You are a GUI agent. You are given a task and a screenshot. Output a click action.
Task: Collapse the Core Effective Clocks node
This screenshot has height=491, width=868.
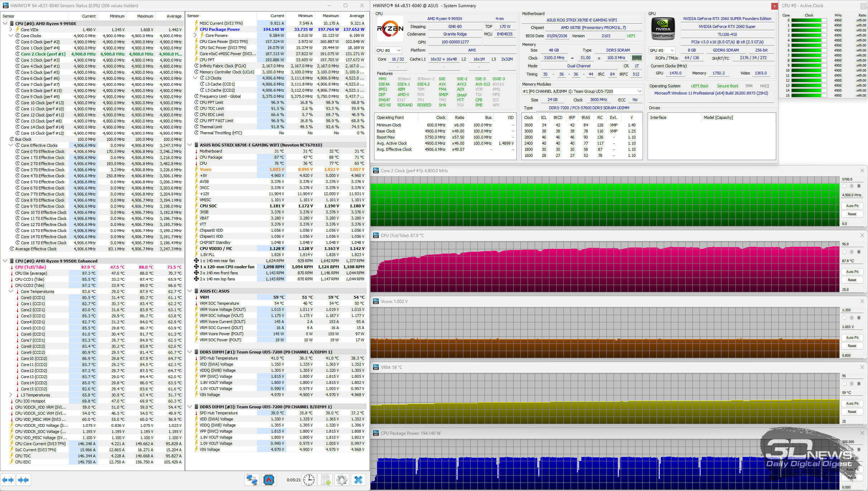point(11,145)
